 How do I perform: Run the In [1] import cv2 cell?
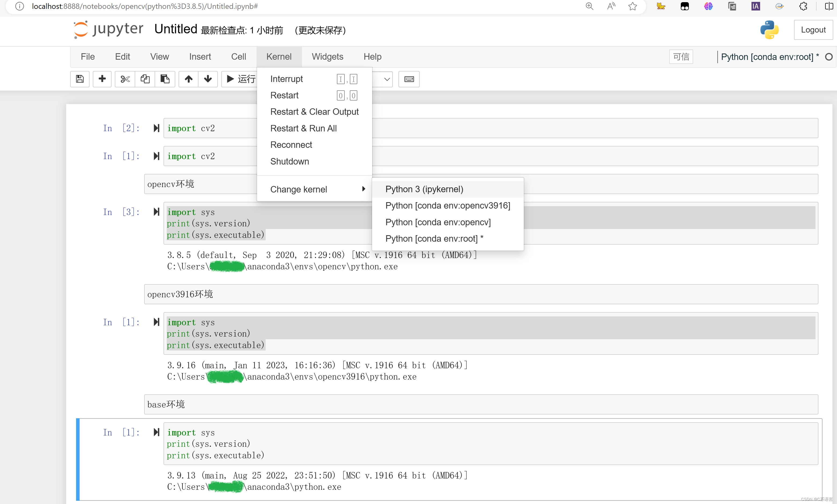click(156, 156)
